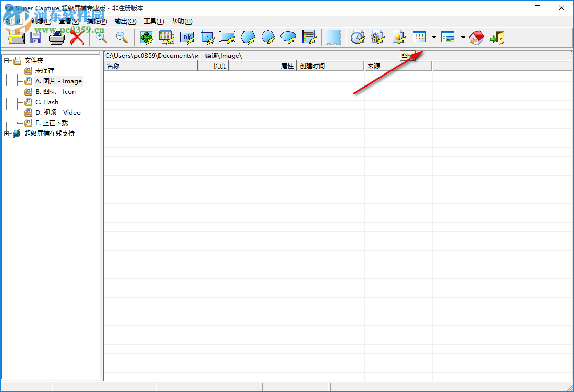Viewport: 574px width, 392px height.
Task: Switch to the details preview view icon
Action: click(x=448, y=37)
